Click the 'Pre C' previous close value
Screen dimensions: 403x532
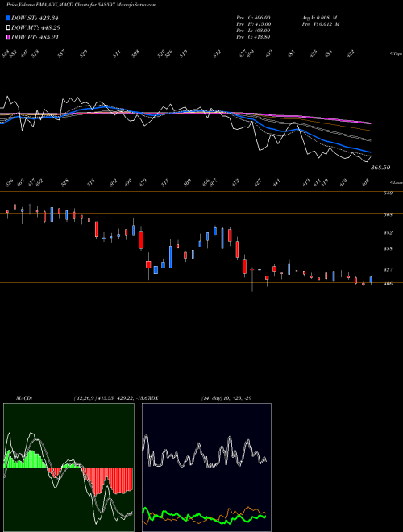[x=253, y=37]
